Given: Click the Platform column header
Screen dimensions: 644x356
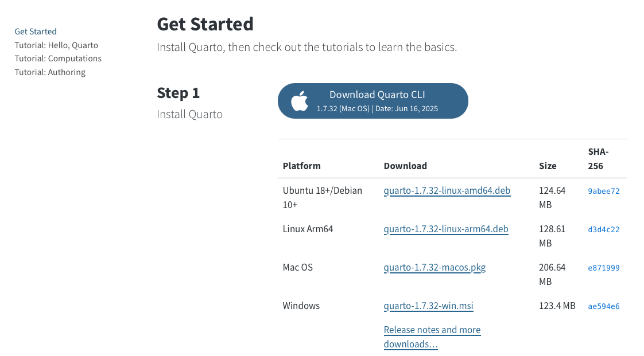Looking at the screenshot, I should tap(301, 166).
